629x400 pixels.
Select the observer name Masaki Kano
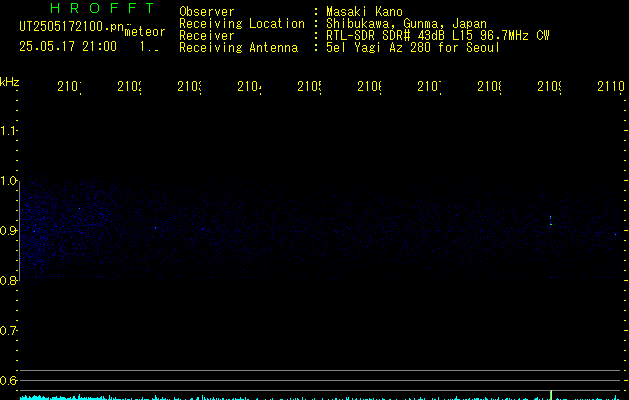364,11
